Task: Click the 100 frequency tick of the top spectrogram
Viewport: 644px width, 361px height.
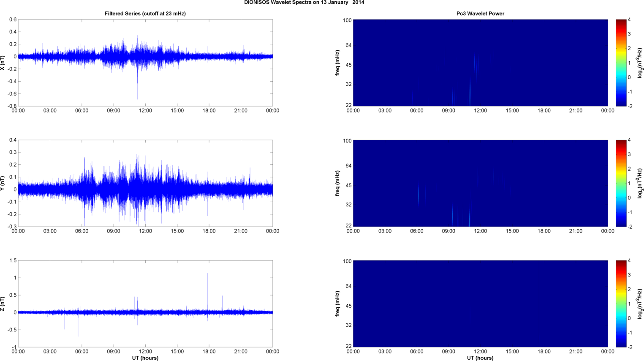Action: tap(347, 20)
